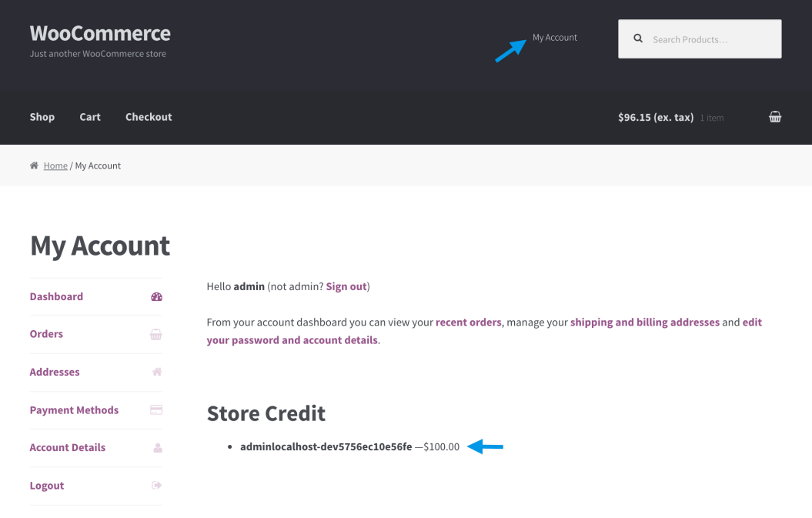812x518 pixels.
Task: Click the sign-out icon next to Logout
Action: [156, 485]
